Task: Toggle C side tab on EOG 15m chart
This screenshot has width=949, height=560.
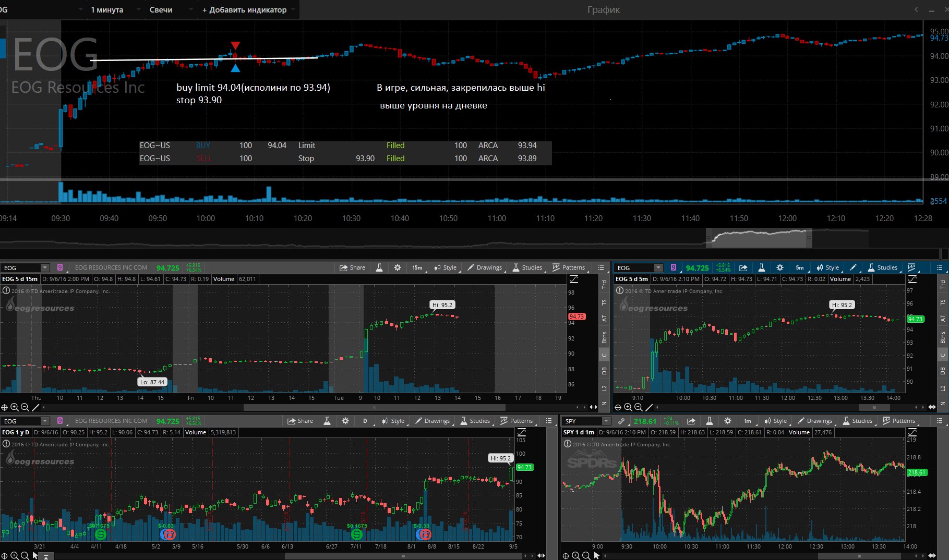Action: pos(604,355)
